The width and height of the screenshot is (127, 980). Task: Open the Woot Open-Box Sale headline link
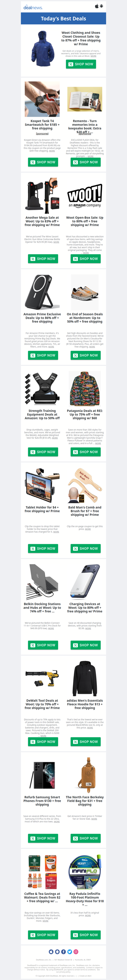[84, 222]
